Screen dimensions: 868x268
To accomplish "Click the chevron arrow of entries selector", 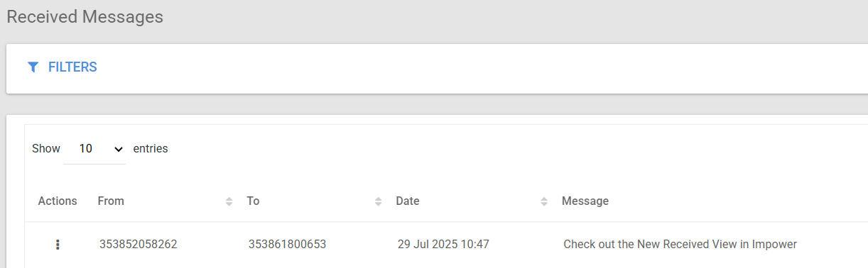I will pyautogui.click(x=119, y=149).
